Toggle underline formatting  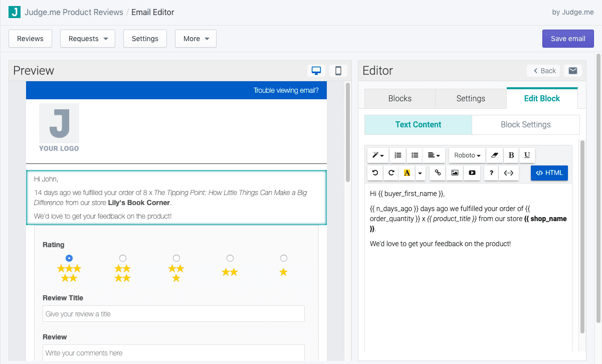pos(527,155)
